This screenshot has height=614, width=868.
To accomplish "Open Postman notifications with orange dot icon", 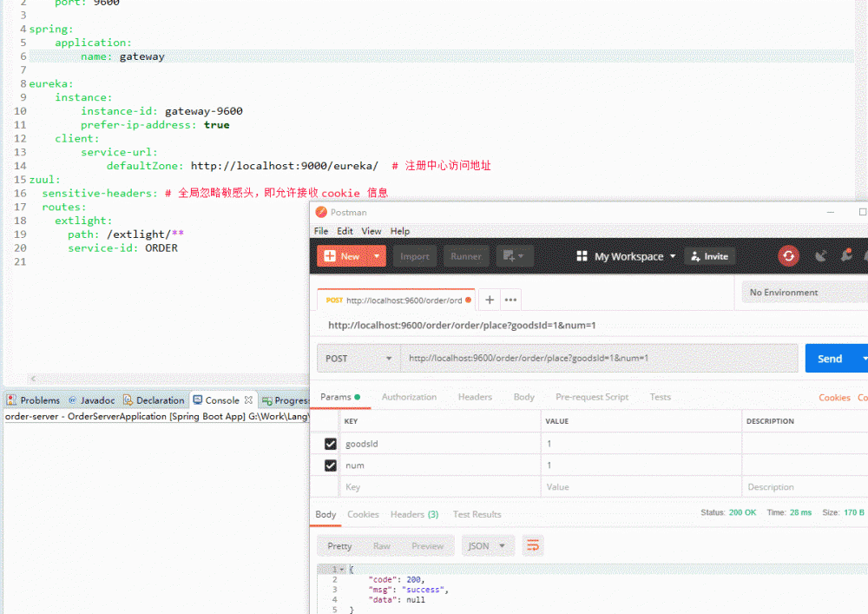I will pos(846,254).
